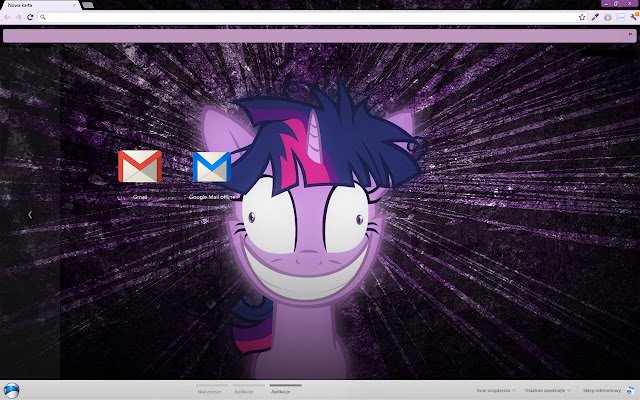Go to the previous apps page arrow

coord(30,215)
